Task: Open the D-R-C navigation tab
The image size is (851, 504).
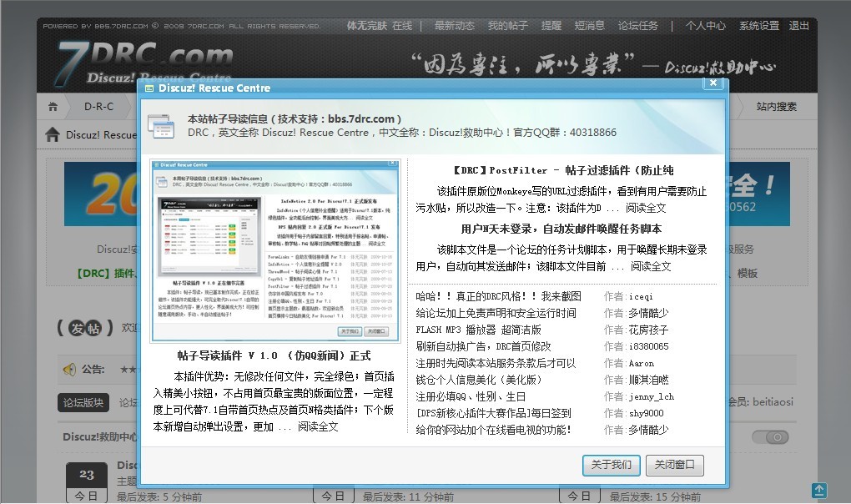Action: pyautogui.click(x=98, y=106)
